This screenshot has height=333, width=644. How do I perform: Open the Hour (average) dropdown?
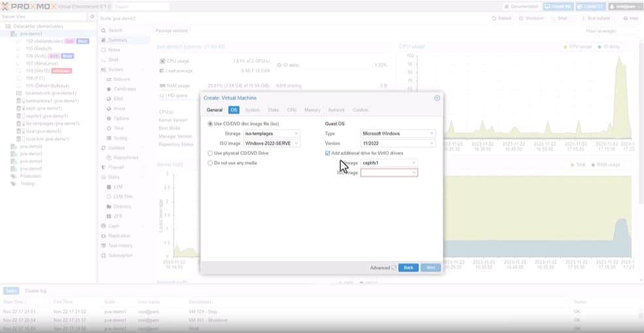coord(611,31)
